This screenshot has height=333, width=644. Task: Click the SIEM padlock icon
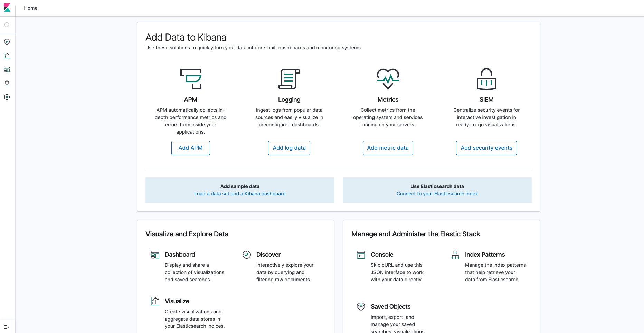[x=486, y=79]
